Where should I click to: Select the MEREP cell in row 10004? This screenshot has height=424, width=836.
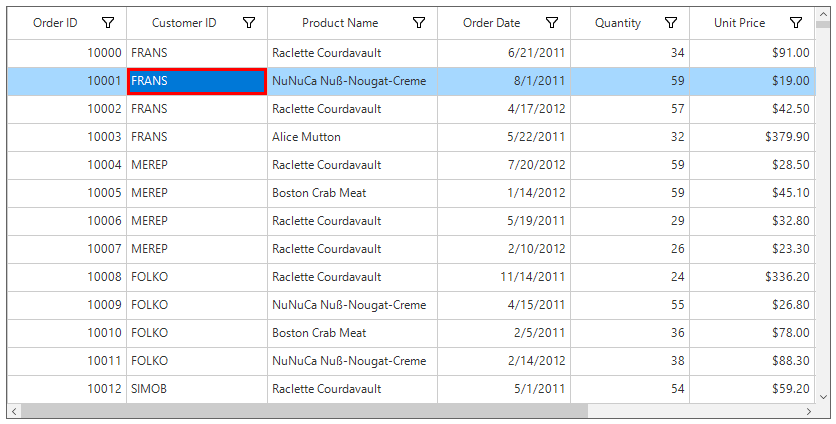[197, 165]
